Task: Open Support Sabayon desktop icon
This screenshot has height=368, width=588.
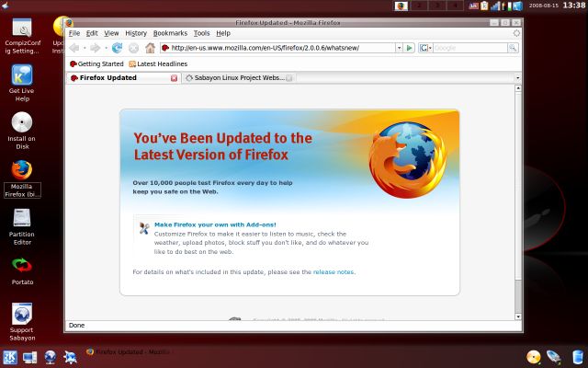Action: 22,322
